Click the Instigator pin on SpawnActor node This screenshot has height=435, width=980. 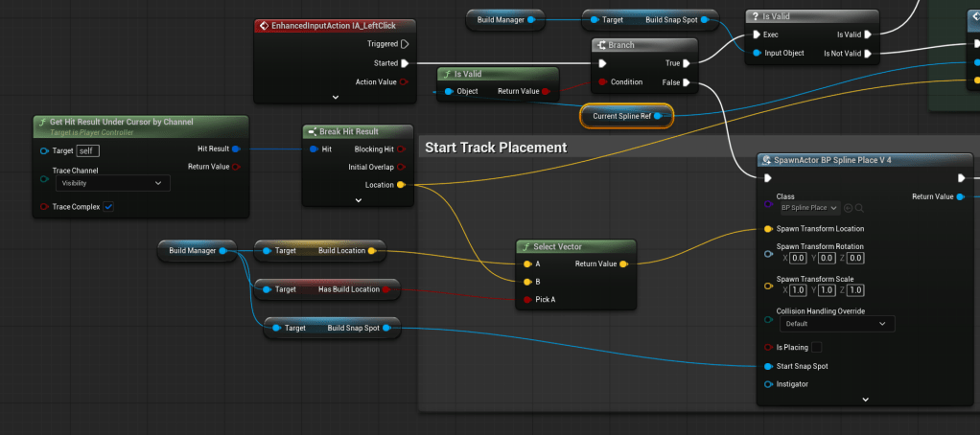point(769,384)
